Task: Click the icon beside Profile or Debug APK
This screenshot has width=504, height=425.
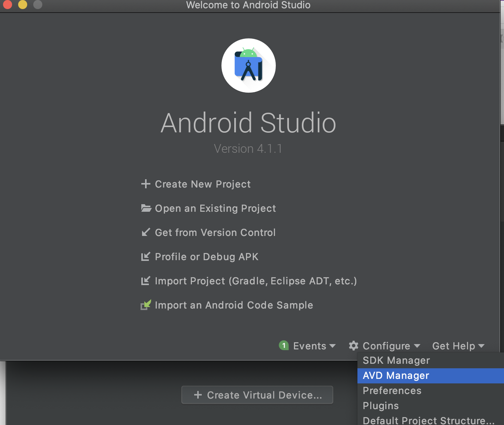Action: [x=145, y=256]
